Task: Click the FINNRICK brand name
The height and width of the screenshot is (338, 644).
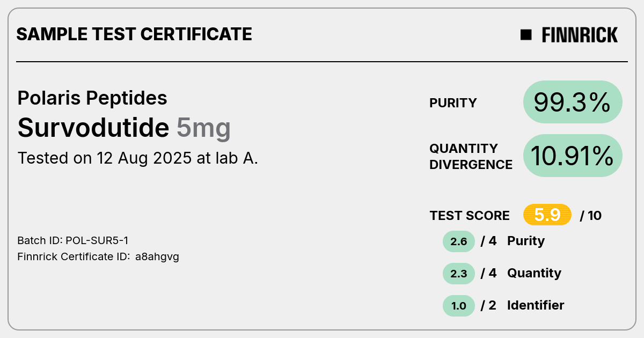Action: click(x=580, y=35)
